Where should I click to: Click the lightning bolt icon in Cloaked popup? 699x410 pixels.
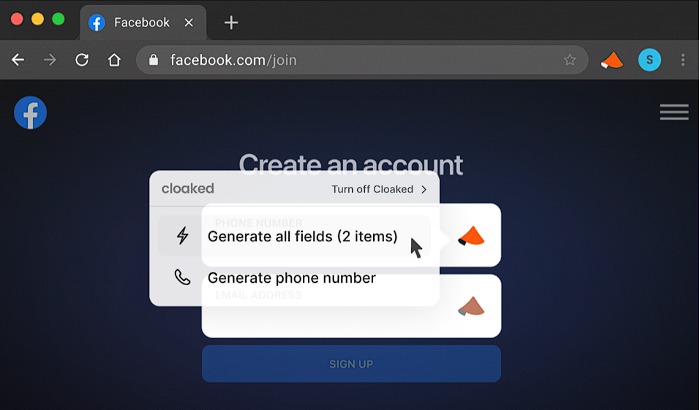tap(182, 236)
